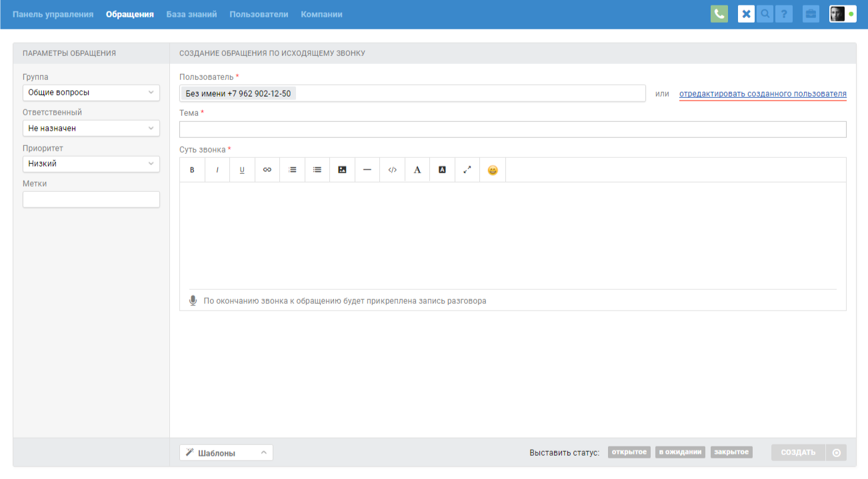Insert image via picture icon

coord(342,170)
